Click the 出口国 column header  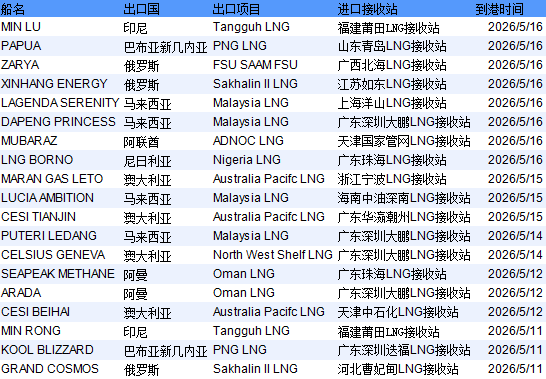coord(141,9)
